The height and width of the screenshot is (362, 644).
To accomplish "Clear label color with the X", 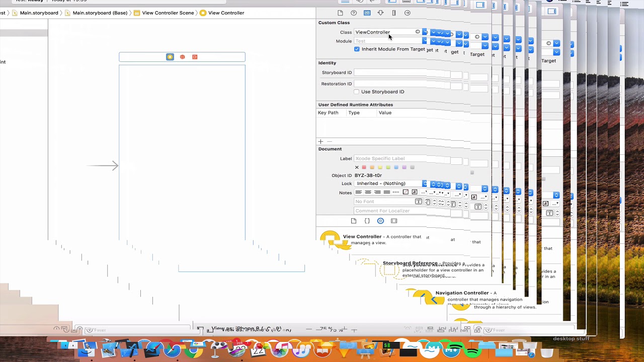I will pos(357,167).
